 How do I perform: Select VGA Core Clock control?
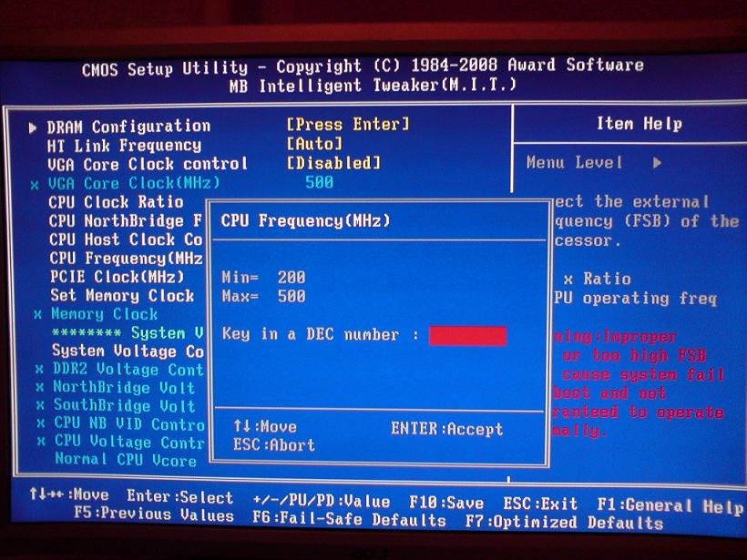tap(148, 164)
